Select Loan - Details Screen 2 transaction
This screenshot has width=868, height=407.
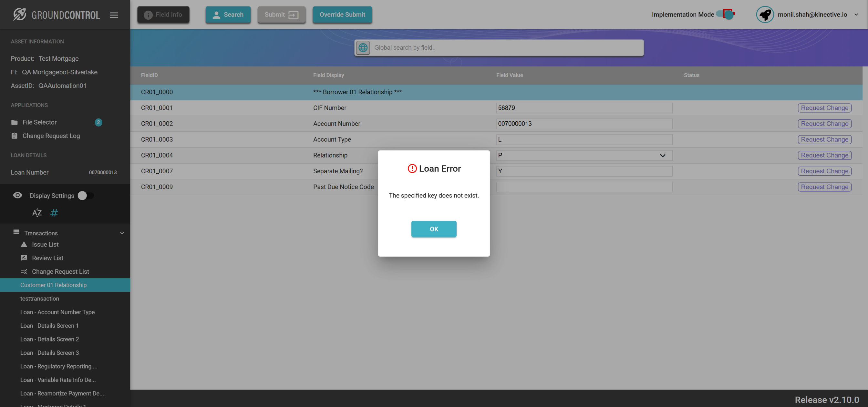coord(49,339)
